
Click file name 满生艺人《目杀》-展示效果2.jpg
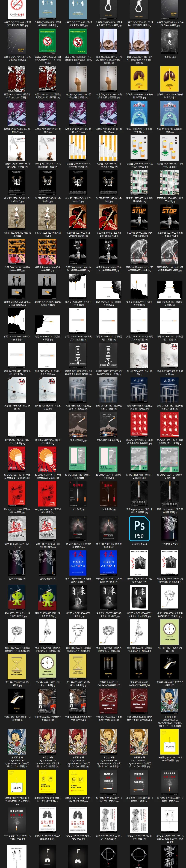click(139, 615)
